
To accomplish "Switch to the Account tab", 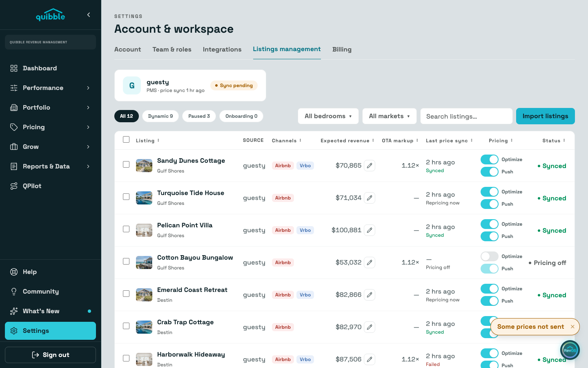I will pos(127,49).
